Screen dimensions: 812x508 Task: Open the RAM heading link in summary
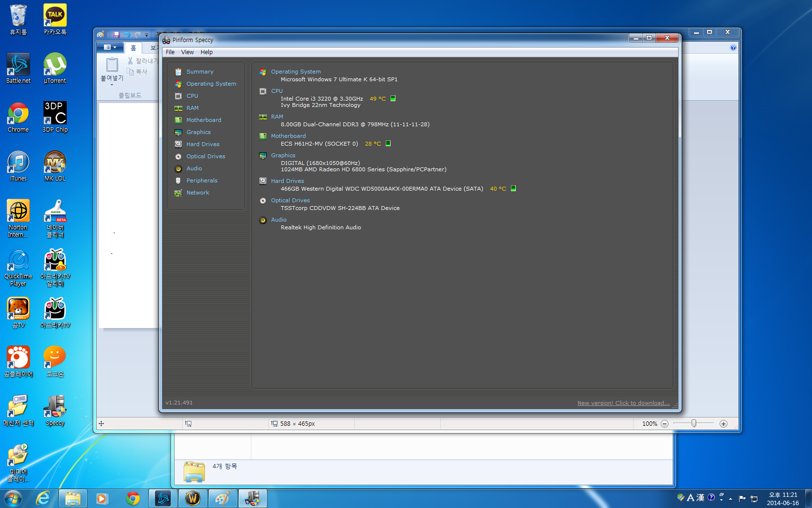pyautogui.click(x=277, y=117)
